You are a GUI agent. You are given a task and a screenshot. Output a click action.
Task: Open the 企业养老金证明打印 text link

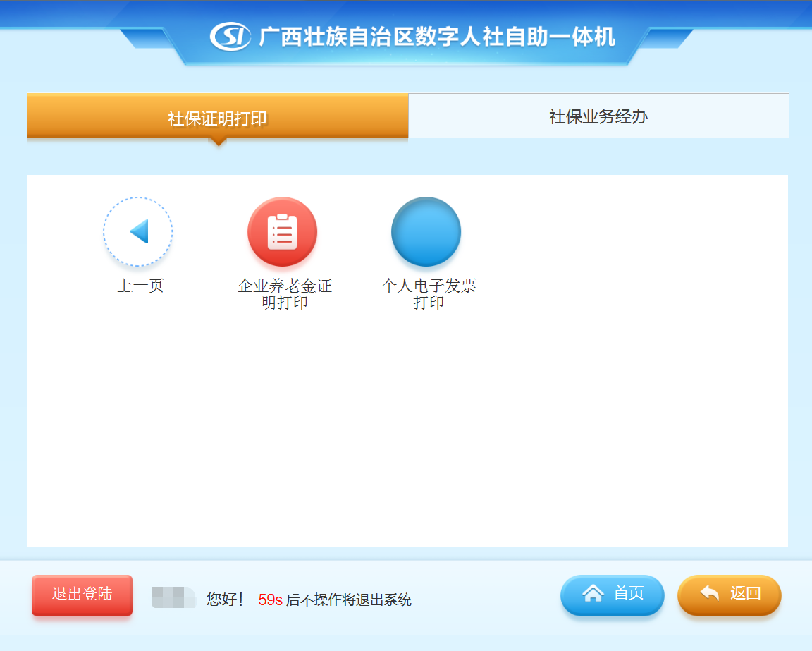point(285,294)
